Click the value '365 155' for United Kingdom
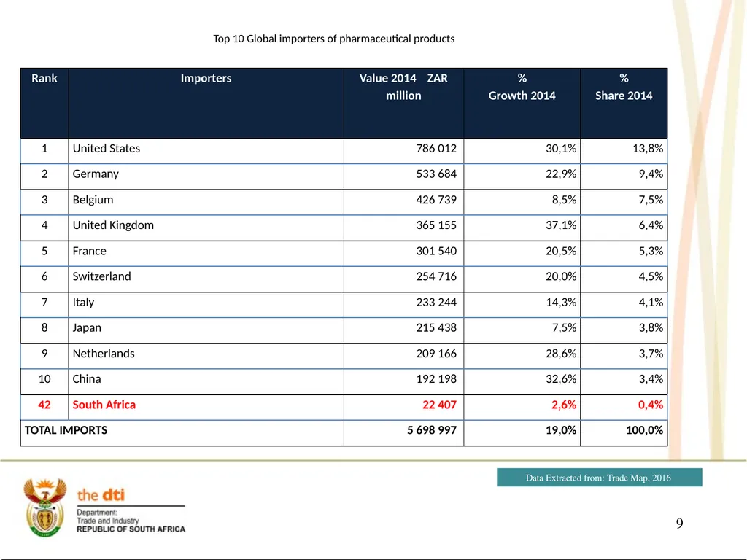The width and height of the screenshot is (747, 560). (x=436, y=225)
